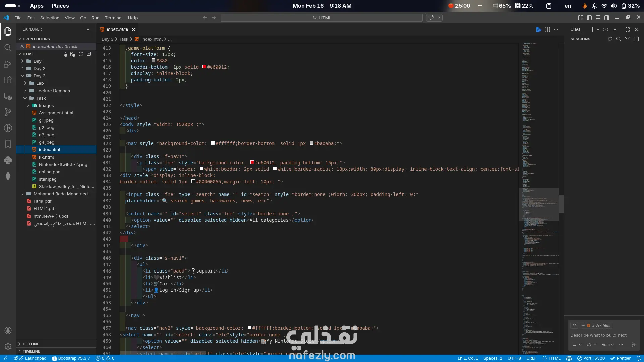Click New File icon in HTML explorer header
The height and width of the screenshot is (362, 644).
coord(65,54)
